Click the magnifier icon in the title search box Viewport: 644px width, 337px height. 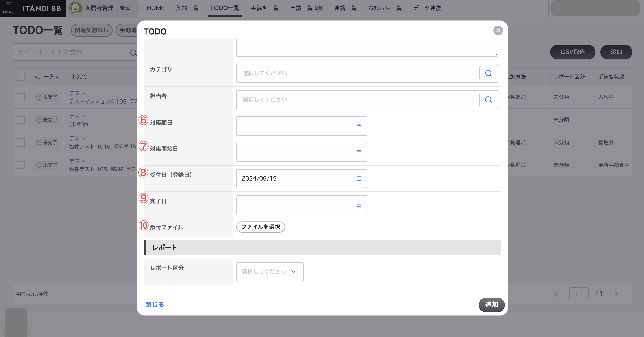[133, 52]
